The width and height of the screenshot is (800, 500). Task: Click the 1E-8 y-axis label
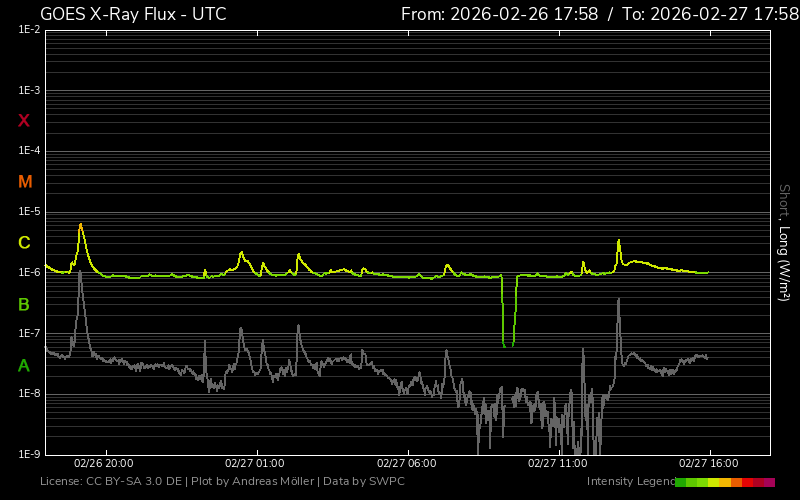[29, 393]
